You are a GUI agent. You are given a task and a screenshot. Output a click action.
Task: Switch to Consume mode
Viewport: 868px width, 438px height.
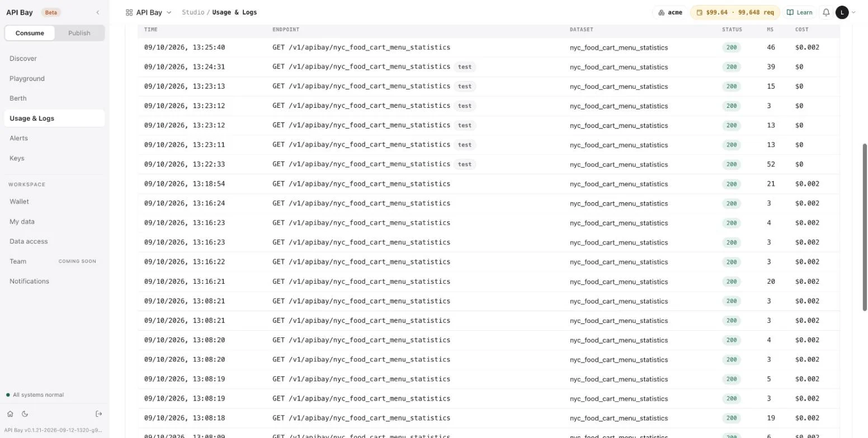(30, 33)
